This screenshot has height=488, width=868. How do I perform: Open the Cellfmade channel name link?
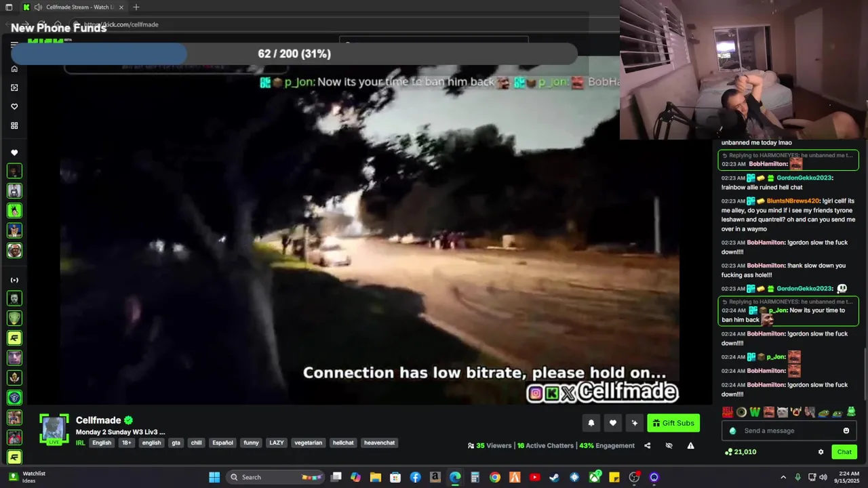98,420
